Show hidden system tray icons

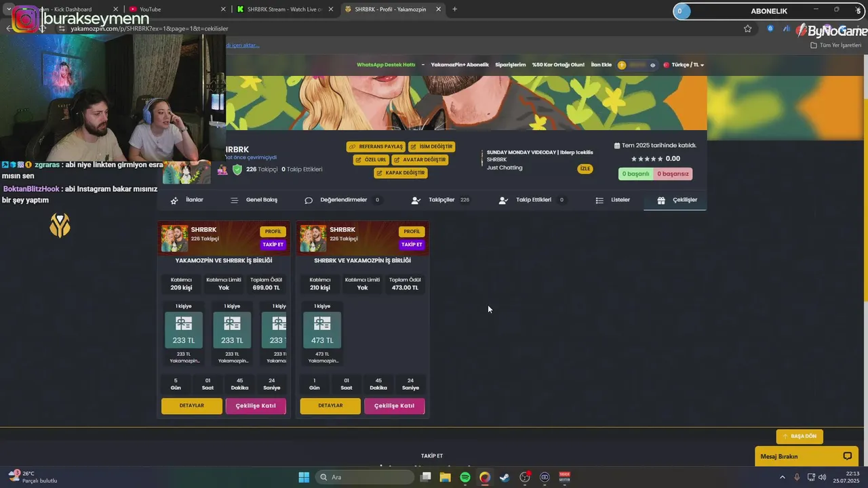pos(782,477)
